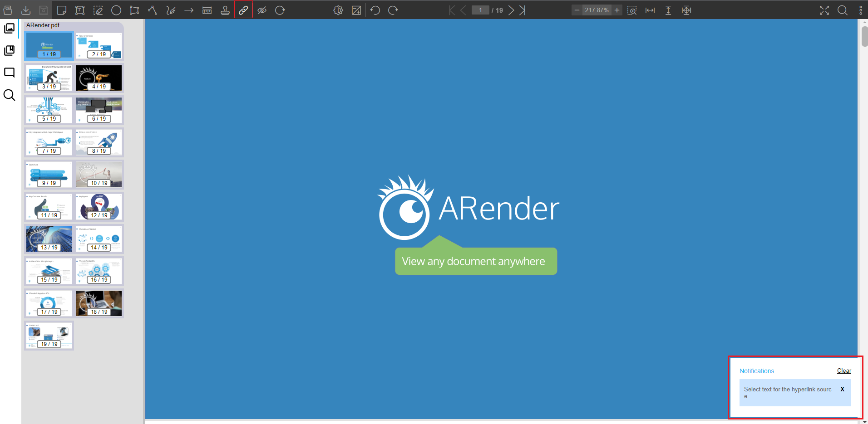This screenshot has height=424, width=868.
Task: Open page thumbnail 1 / 19
Action: point(49,46)
